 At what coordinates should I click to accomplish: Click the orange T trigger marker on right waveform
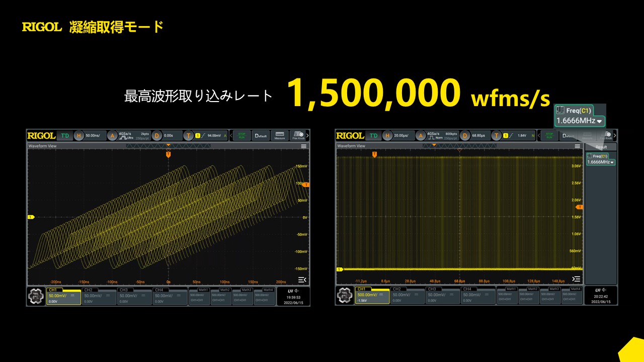(x=374, y=155)
